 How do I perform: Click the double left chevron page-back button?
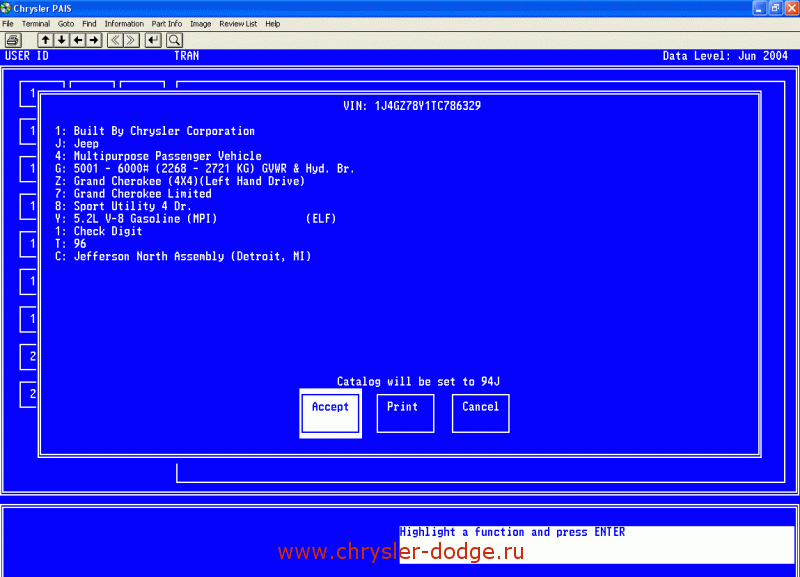[x=115, y=40]
